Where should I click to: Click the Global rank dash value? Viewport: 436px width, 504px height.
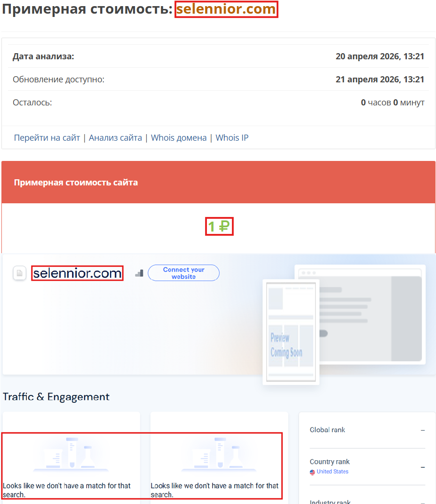(422, 430)
